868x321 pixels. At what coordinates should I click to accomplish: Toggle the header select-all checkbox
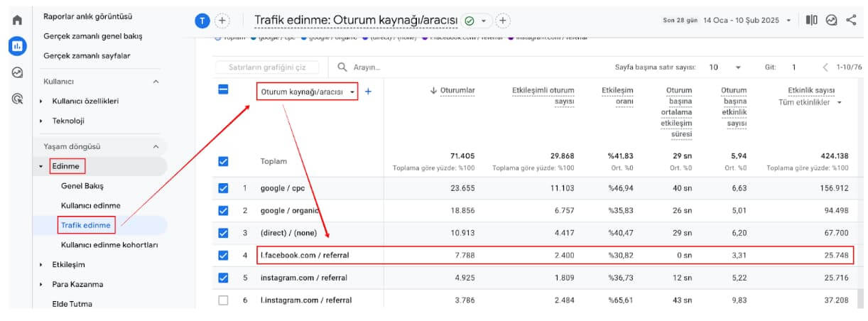[223, 90]
